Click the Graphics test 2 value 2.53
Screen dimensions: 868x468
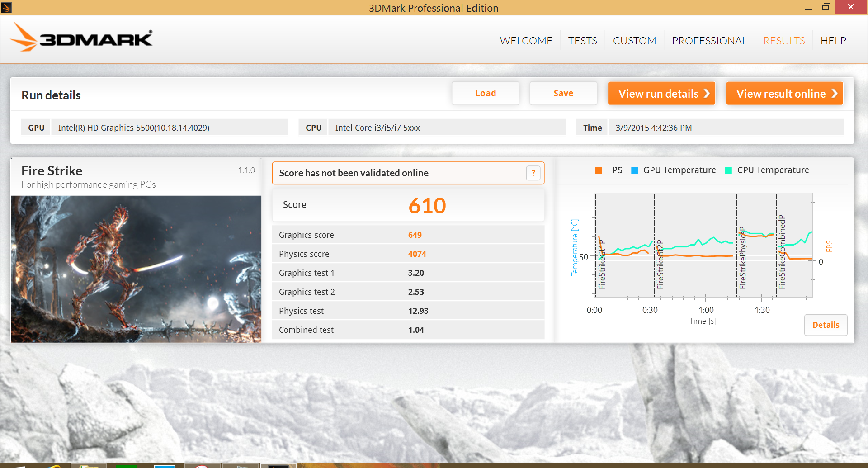(416, 292)
